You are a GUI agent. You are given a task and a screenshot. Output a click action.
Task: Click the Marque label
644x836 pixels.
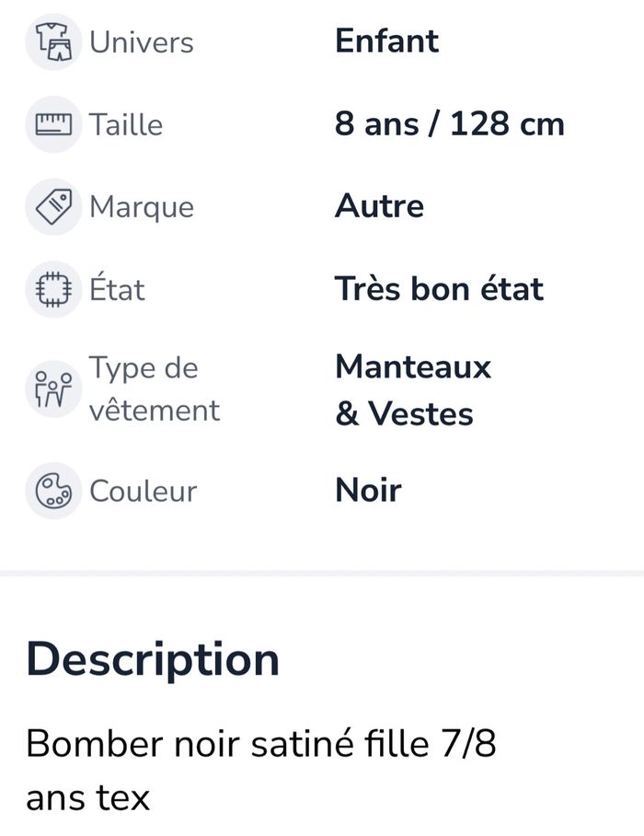141,206
